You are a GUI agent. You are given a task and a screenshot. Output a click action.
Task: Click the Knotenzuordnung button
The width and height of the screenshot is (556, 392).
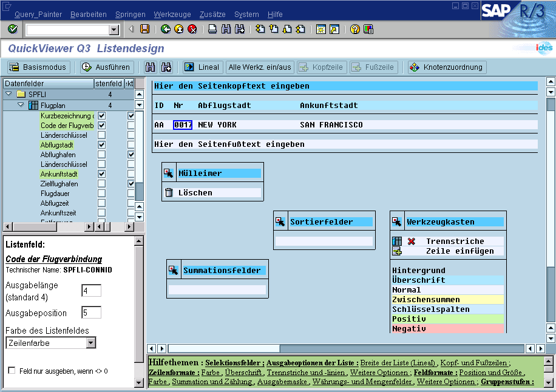tap(447, 67)
